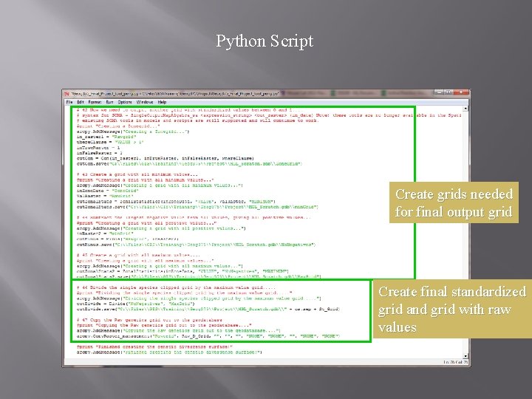Click the line in_raster1 = "Rawgrid"
This screenshot has width=532, height=399.
pos(106,137)
